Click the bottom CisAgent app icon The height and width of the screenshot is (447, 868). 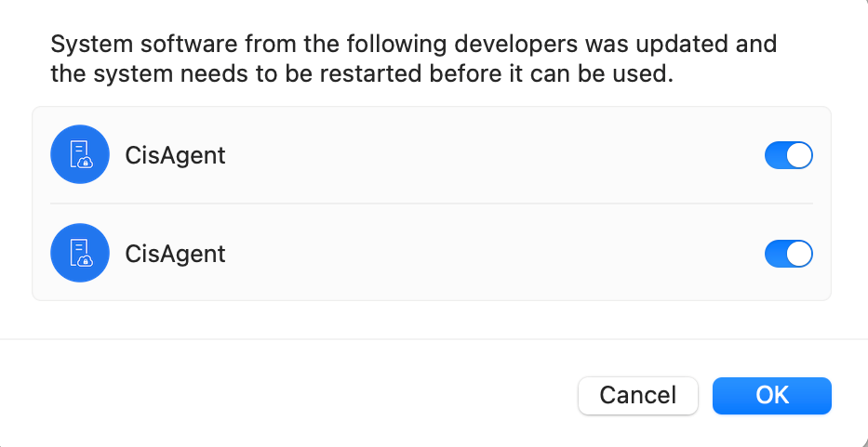coord(79,253)
